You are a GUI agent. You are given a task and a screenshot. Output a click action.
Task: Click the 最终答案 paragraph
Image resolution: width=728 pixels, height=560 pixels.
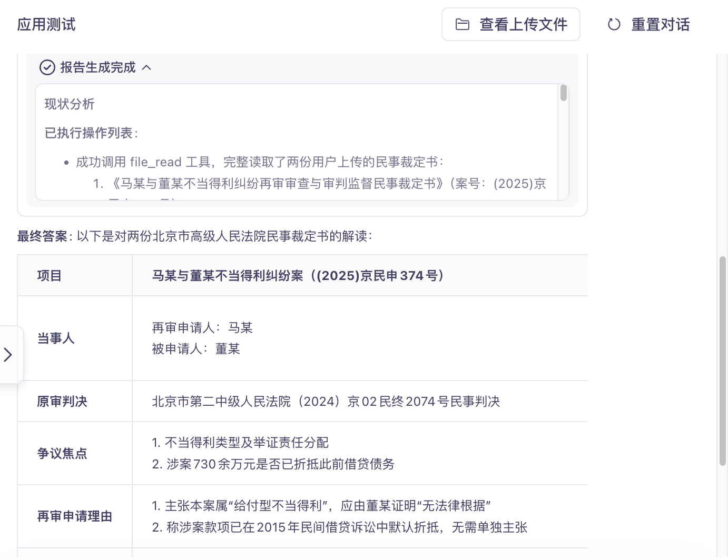pyautogui.click(x=195, y=236)
